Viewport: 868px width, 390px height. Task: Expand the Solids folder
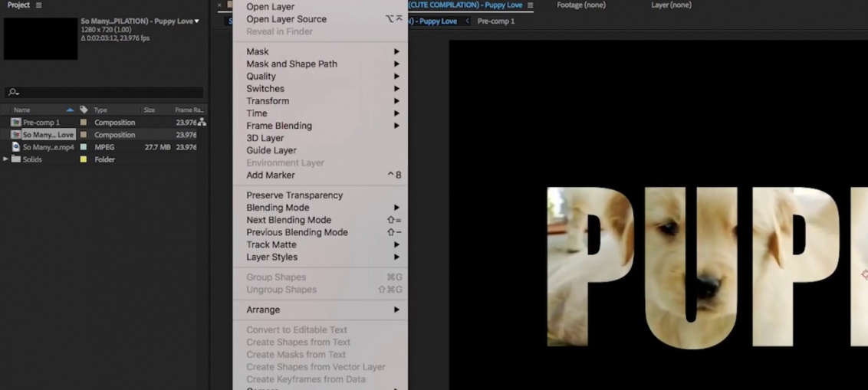click(x=5, y=159)
